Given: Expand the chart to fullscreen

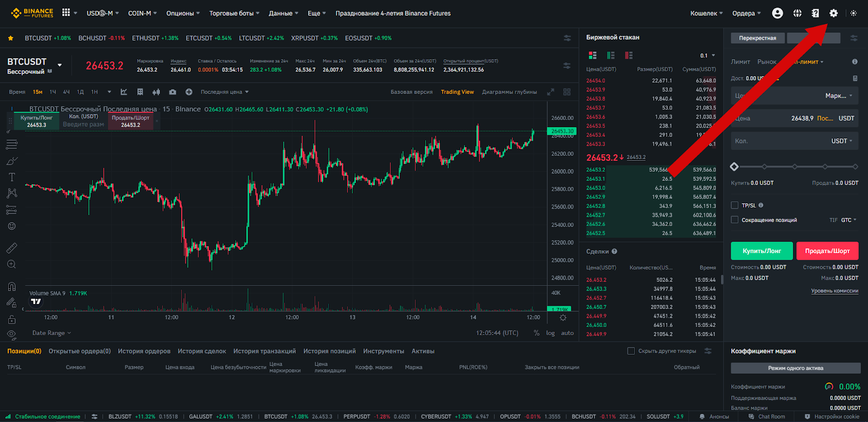Looking at the screenshot, I should click(x=551, y=92).
